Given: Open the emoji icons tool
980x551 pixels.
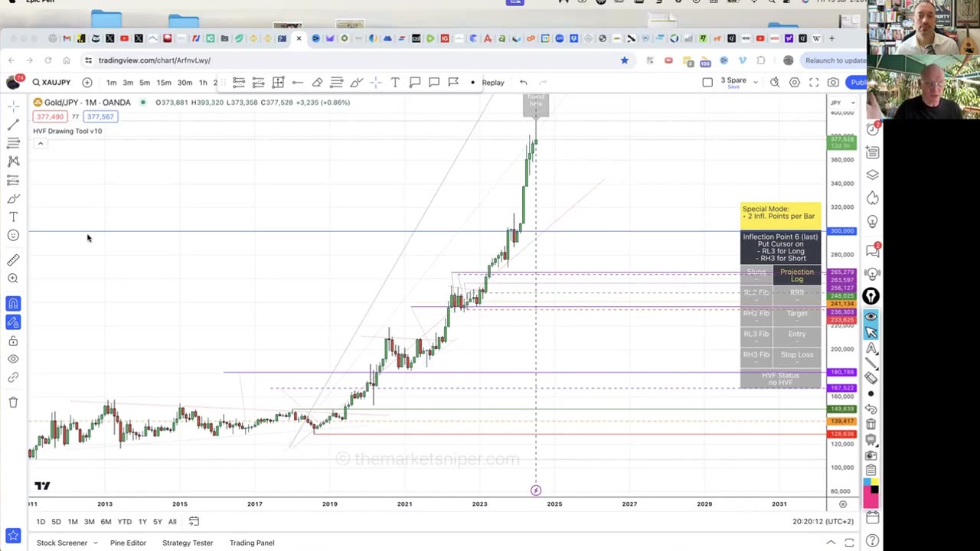Looking at the screenshot, I should (13, 236).
